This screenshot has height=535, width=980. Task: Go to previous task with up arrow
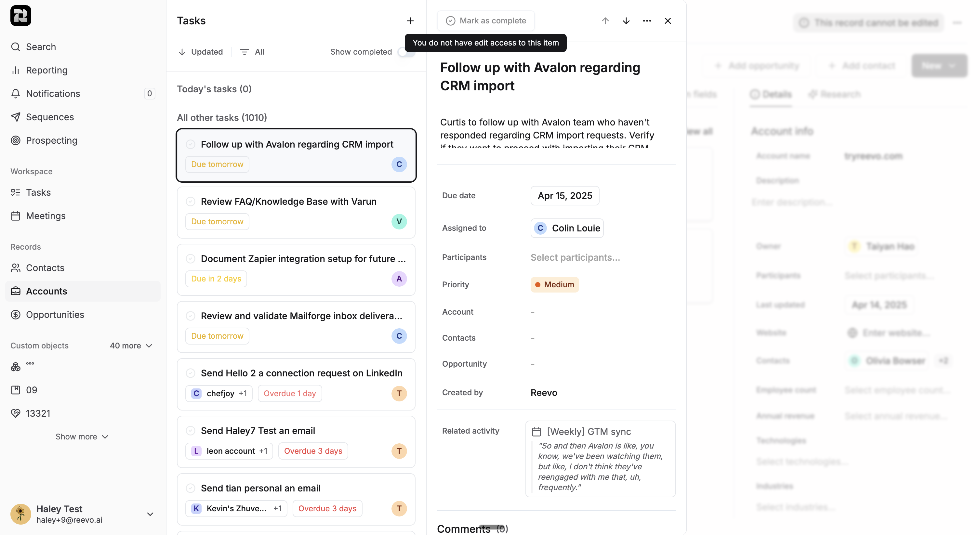[605, 21]
